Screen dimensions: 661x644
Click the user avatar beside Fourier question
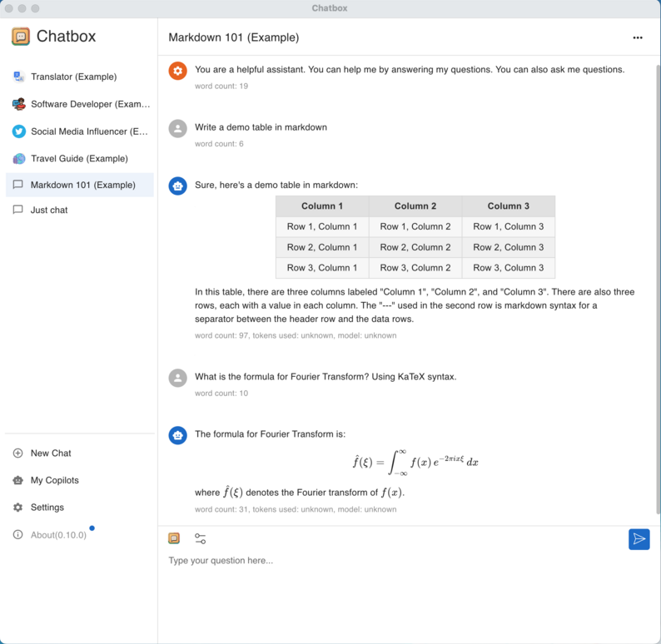[178, 378]
